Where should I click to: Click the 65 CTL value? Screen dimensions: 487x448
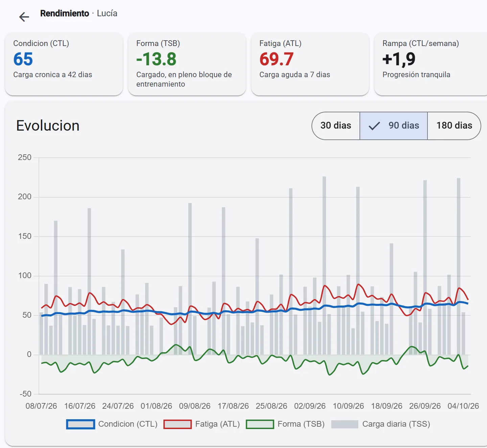(23, 59)
